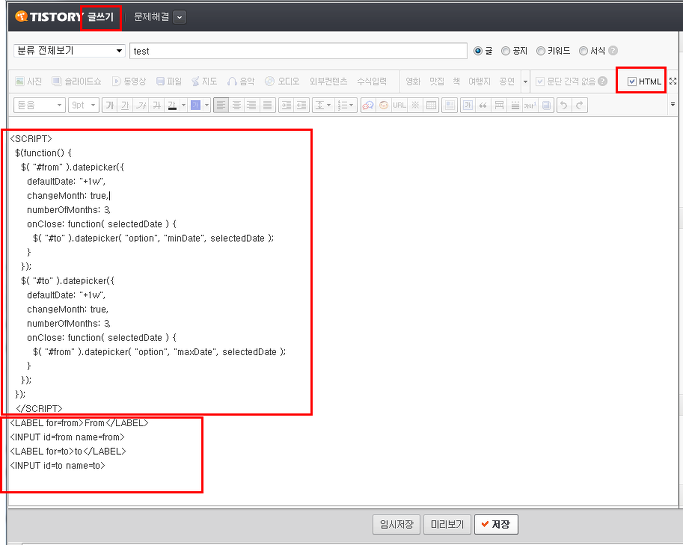Insert 여행지 travel destination info
683x545 pixels.
(x=479, y=81)
